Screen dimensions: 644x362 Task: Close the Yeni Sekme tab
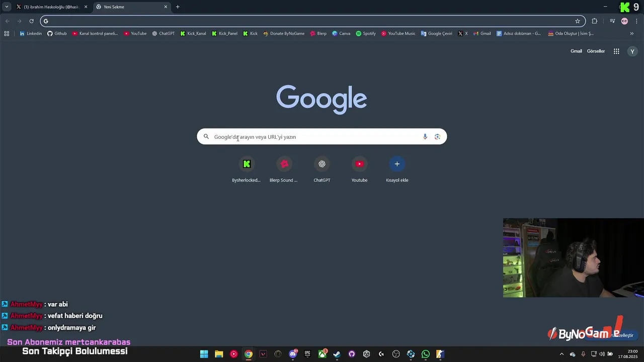(x=166, y=7)
